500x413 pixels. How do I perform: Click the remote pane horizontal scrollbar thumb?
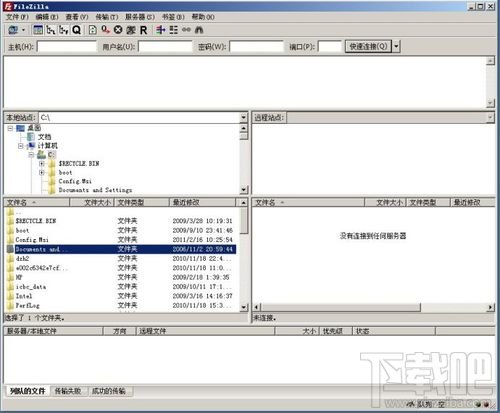[x=340, y=307]
